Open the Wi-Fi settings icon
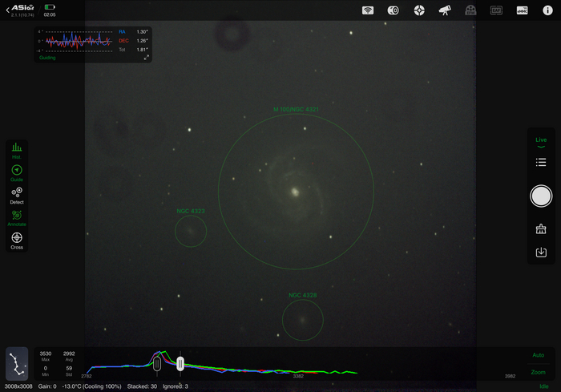561x392 pixels. coord(368,10)
